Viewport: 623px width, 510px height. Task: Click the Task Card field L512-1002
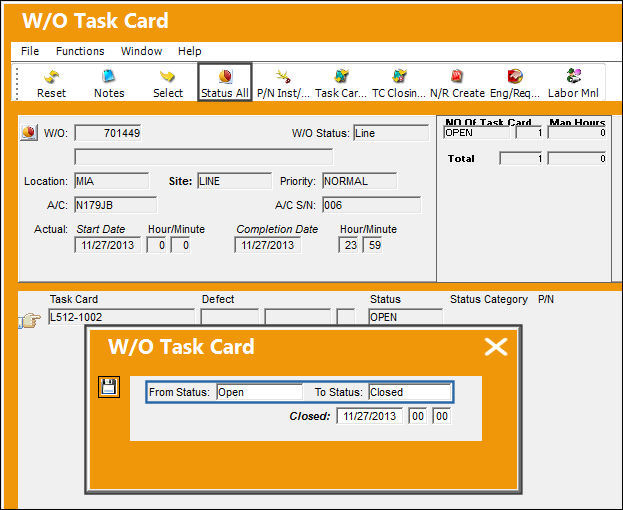pos(122,317)
